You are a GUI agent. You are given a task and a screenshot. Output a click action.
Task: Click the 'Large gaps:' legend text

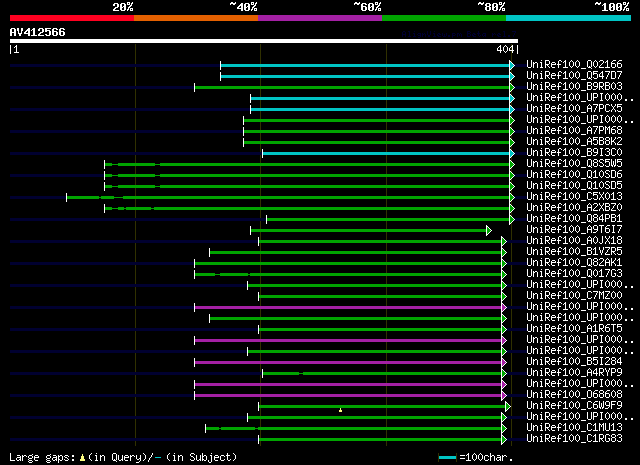42,458
